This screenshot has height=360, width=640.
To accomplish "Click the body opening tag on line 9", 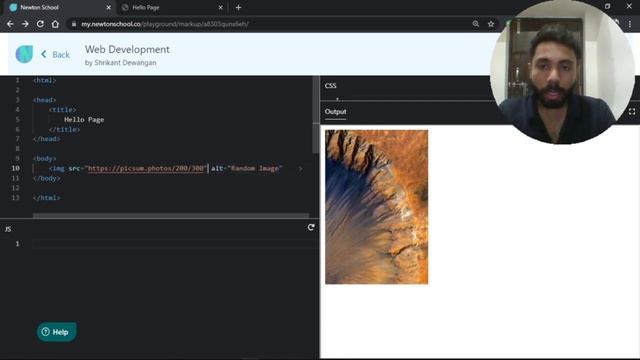I will click(45, 158).
